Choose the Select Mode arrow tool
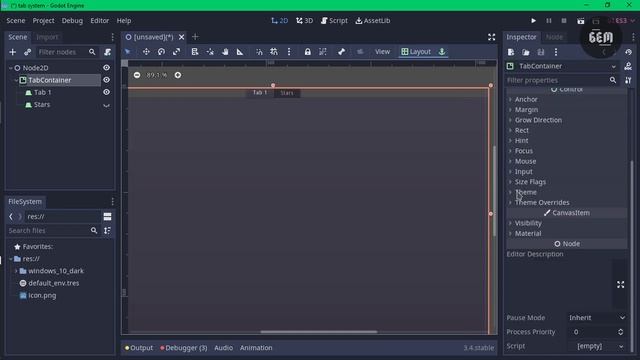Viewport: 640px width, 360px height. [x=128, y=52]
